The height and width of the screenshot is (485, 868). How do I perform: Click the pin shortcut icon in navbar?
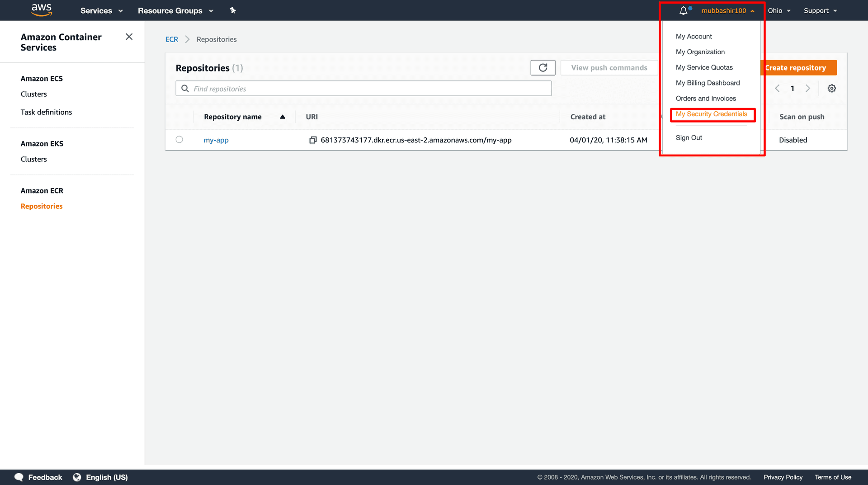pos(233,10)
